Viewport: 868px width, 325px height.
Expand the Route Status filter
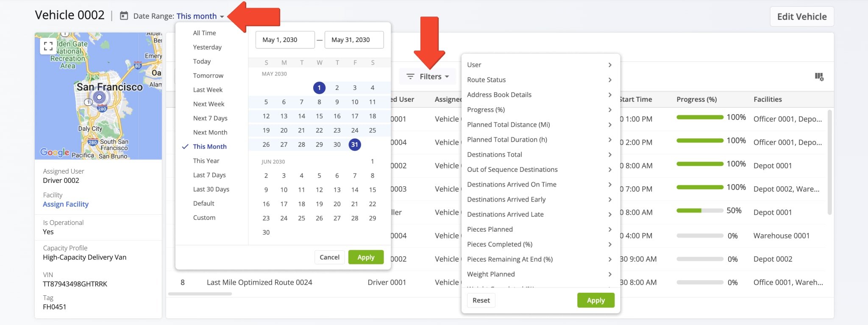click(539, 80)
